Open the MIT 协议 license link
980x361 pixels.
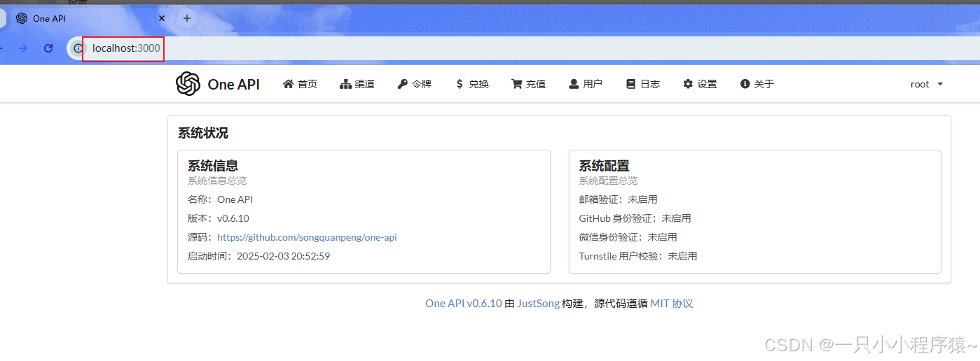click(672, 304)
